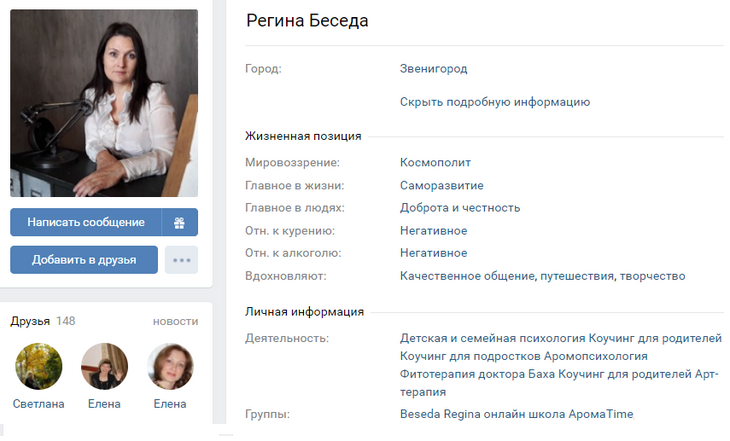Click Негативное next to Отн. к алкоголю

433,253
